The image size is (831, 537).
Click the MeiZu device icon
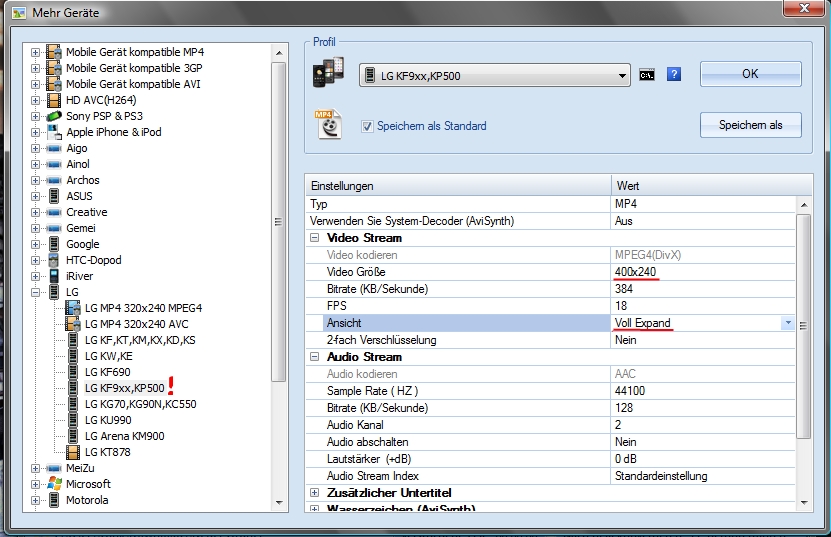pos(54,468)
